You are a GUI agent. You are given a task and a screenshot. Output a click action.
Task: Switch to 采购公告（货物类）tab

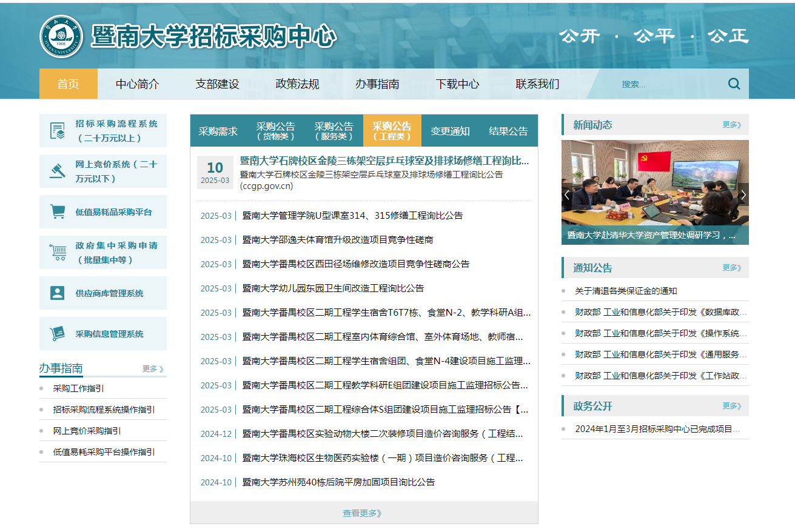275,131
